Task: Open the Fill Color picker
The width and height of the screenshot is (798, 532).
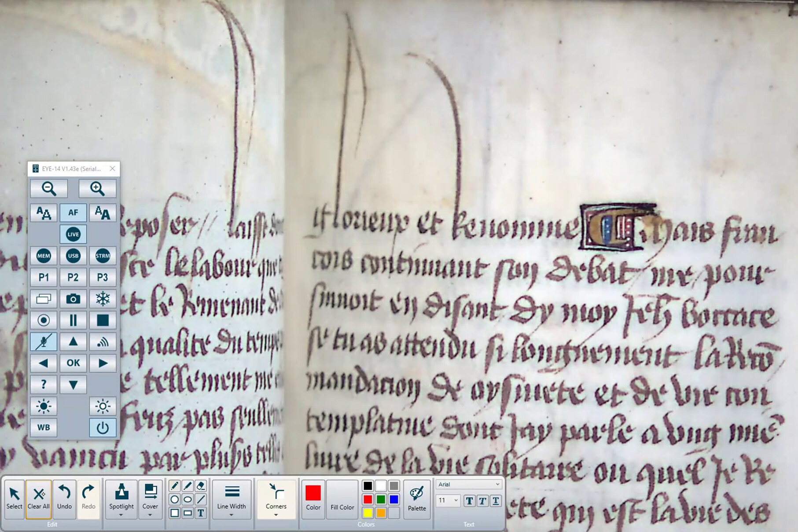Action: pos(342,499)
